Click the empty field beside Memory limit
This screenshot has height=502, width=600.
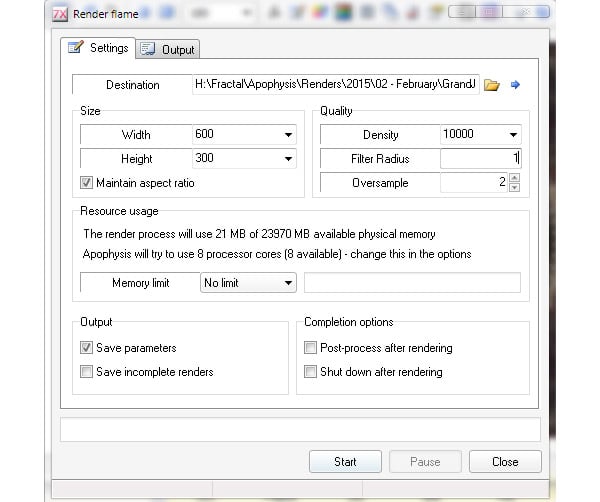(x=412, y=282)
